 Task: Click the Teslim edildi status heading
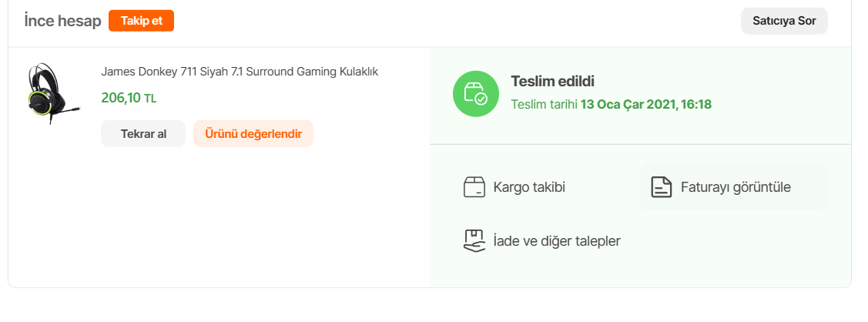(552, 81)
